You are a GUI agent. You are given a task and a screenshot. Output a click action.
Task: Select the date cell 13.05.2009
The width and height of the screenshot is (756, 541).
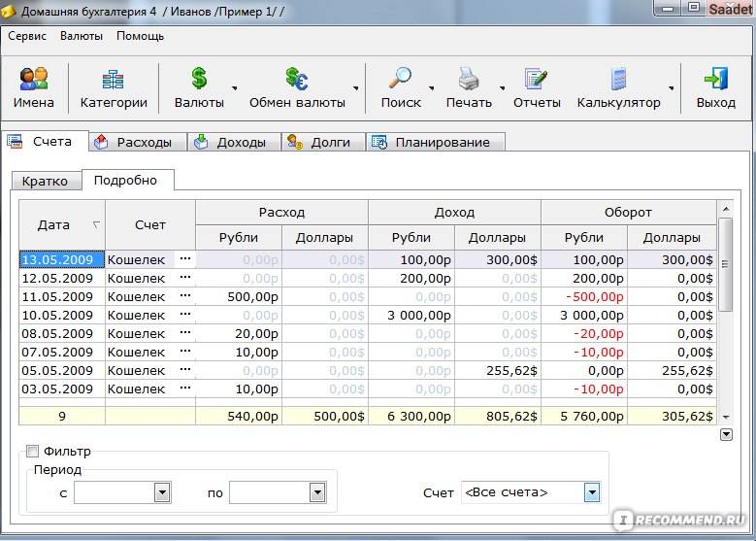62,259
